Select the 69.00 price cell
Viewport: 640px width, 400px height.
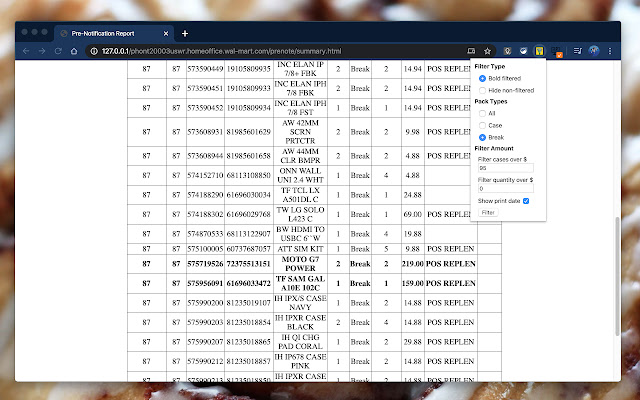[x=413, y=214]
